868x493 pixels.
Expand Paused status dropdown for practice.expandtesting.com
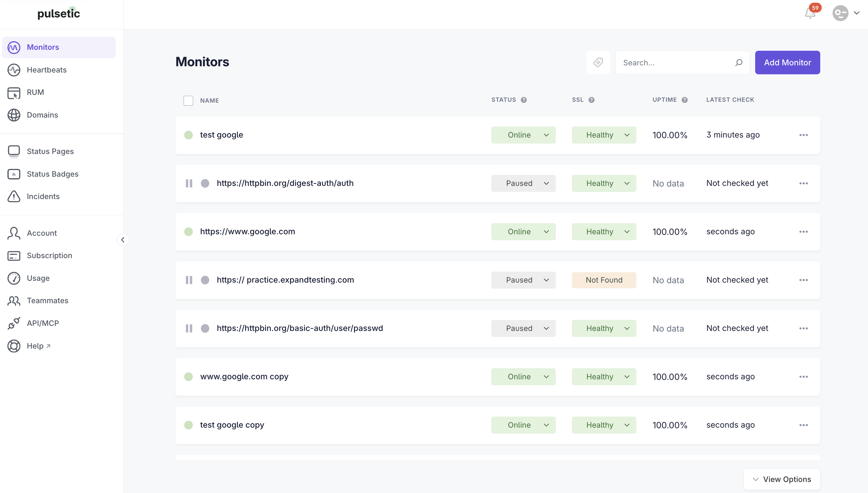(523, 280)
